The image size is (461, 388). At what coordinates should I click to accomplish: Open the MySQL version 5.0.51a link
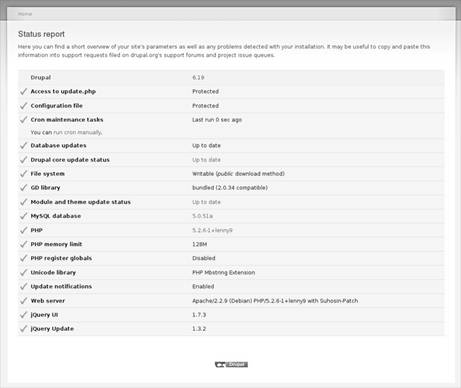click(202, 216)
